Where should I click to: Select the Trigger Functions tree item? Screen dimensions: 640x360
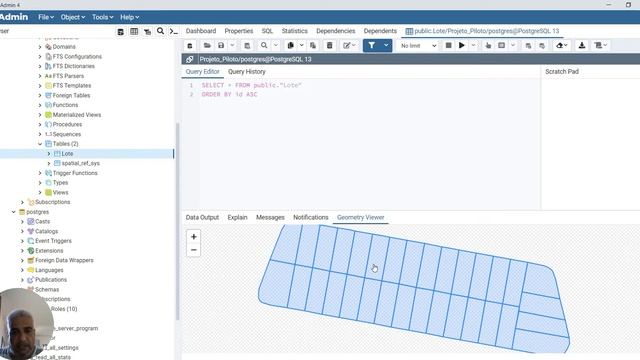point(75,173)
